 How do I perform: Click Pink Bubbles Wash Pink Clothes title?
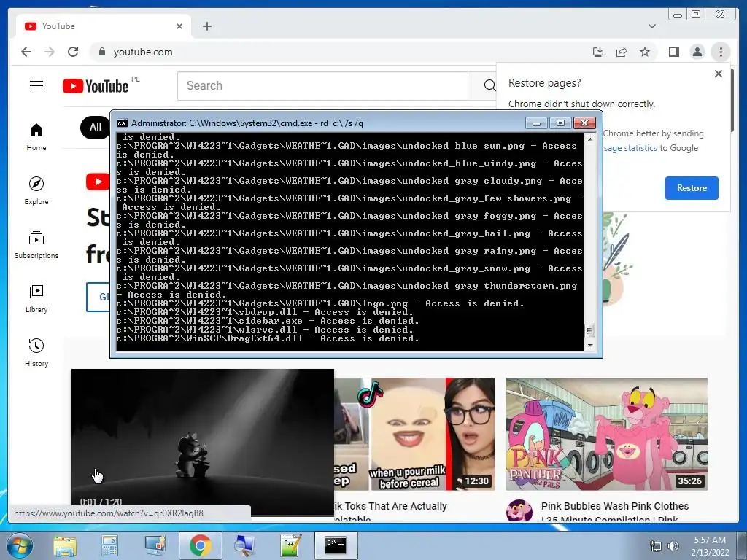(614, 506)
